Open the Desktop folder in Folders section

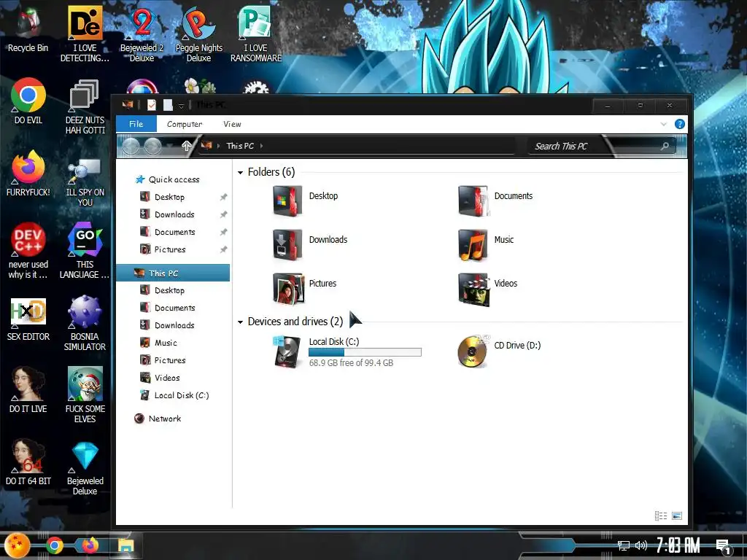[x=306, y=201]
